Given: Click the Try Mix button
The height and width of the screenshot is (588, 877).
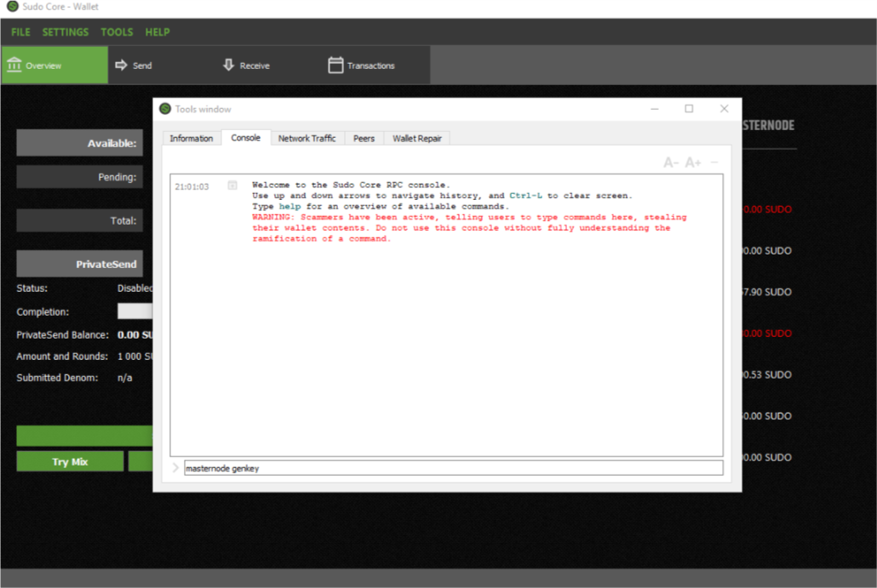Looking at the screenshot, I should [x=70, y=462].
